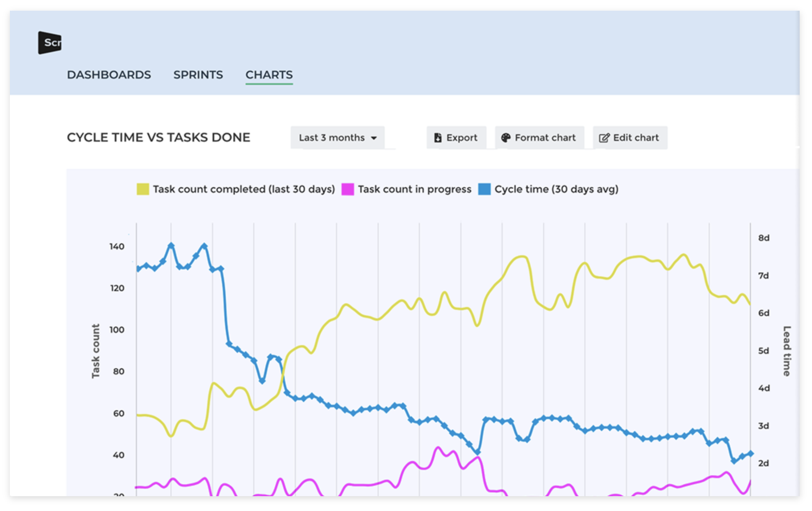This screenshot has height=511, width=812.
Task: Hide Task count completed series via legend text
Action: click(x=244, y=189)
